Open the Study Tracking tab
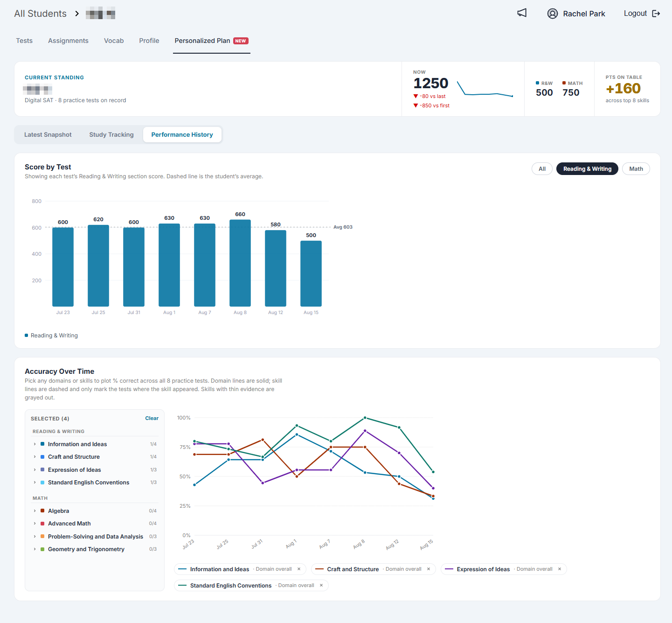Screen dimensions: 672x623 (111, 134)
